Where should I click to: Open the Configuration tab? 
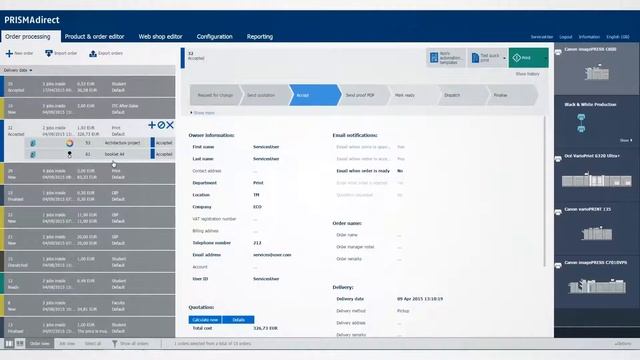coord(214,36)
